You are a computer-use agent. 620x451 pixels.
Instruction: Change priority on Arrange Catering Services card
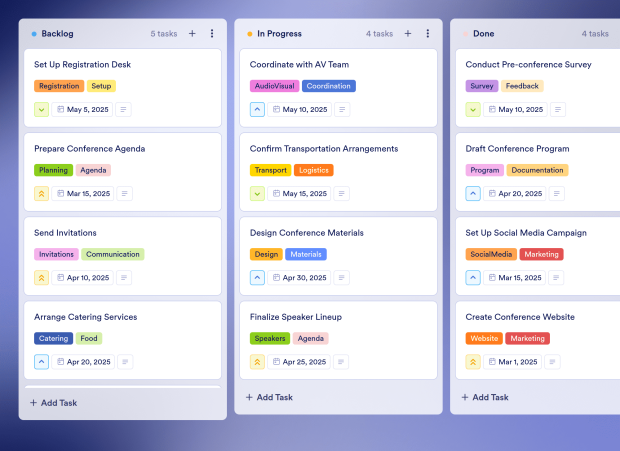(42, 362)
